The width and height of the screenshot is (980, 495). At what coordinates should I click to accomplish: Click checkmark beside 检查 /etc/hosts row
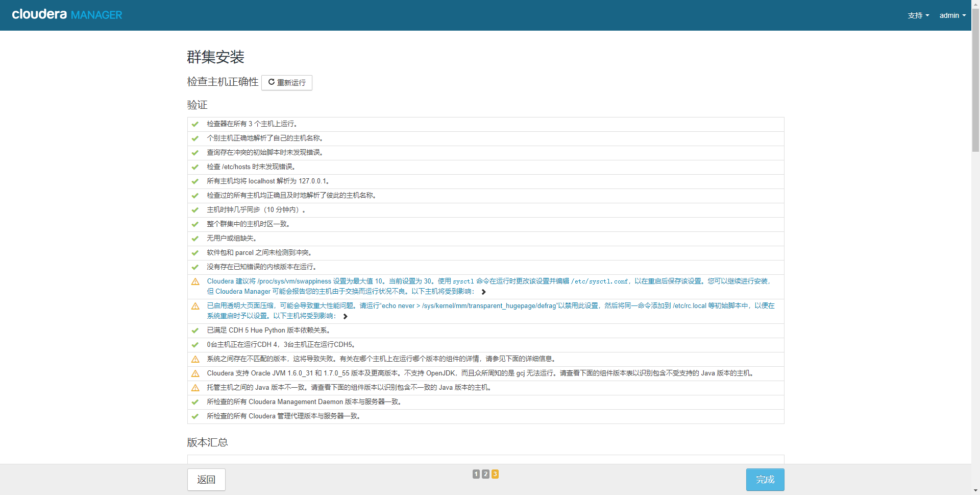tap(195, 167)
